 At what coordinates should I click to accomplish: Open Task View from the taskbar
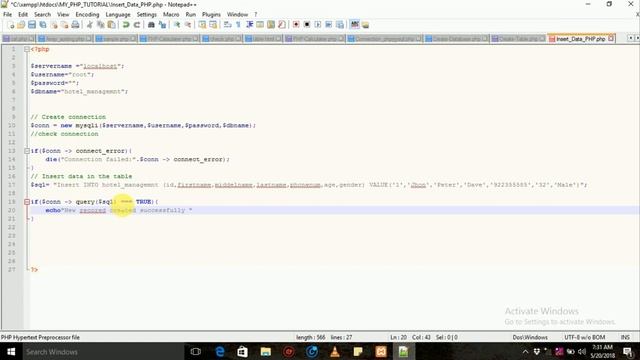coord(196,351)
